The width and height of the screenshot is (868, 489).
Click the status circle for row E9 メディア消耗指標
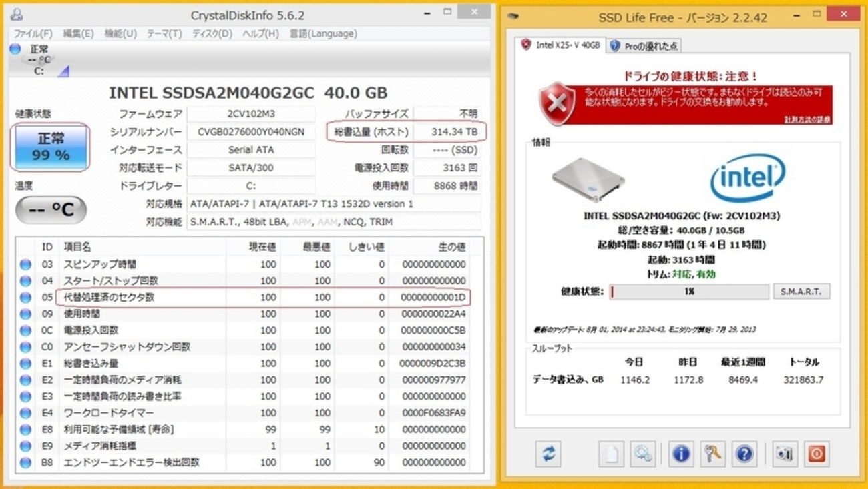click(x=25, y=446)
